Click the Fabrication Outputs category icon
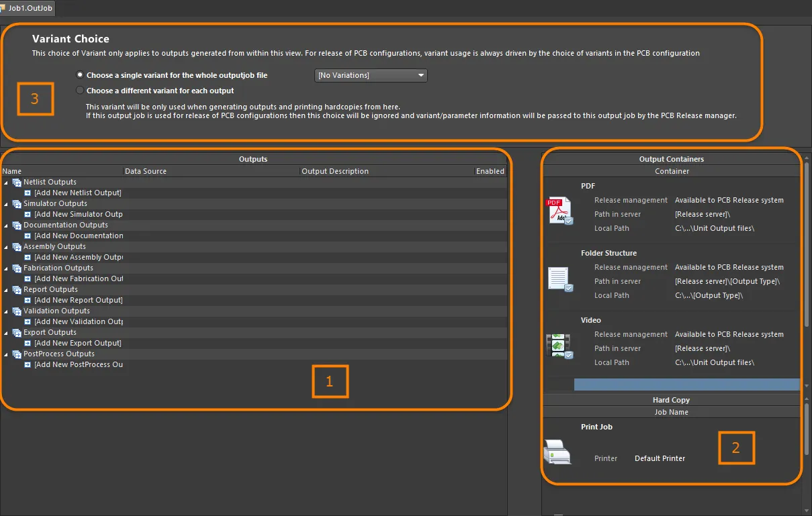The width and height of the screenshot is (812, 516). tap(17, 268)
